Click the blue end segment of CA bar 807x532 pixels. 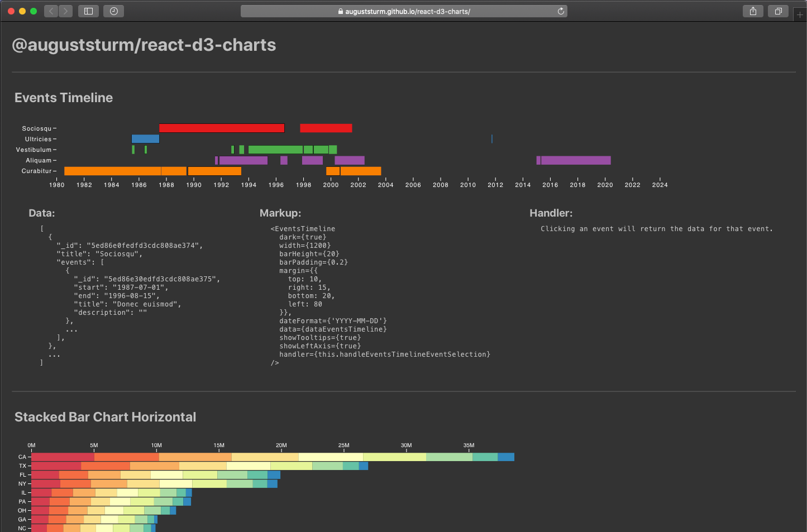(x=506, y=457)
